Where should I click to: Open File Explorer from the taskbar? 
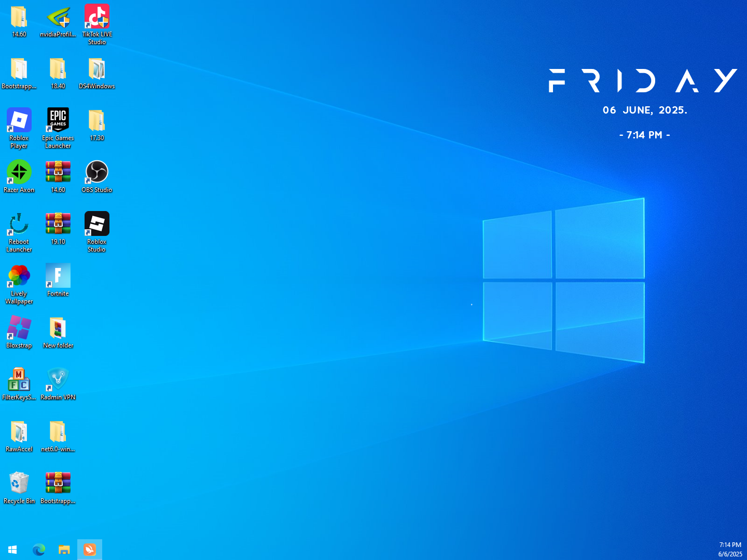coord(64,550)
